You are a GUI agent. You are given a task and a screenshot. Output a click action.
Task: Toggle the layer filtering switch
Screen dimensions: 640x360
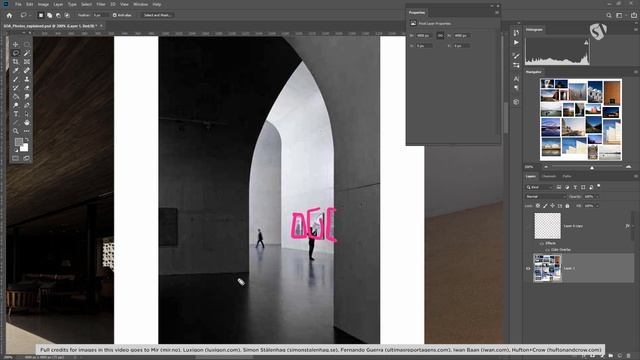[598, 186]
